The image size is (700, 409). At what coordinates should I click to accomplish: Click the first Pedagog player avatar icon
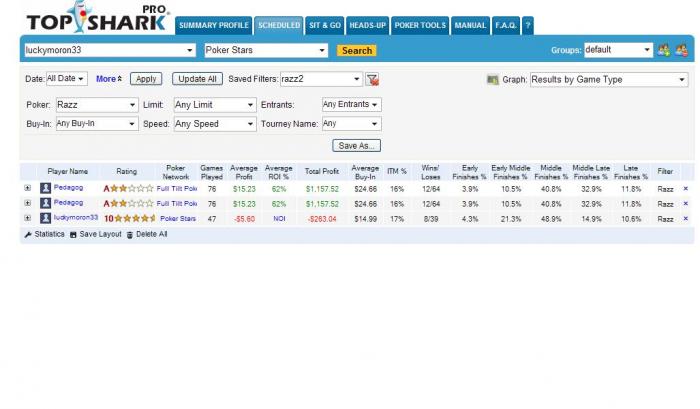click(45, 188)
